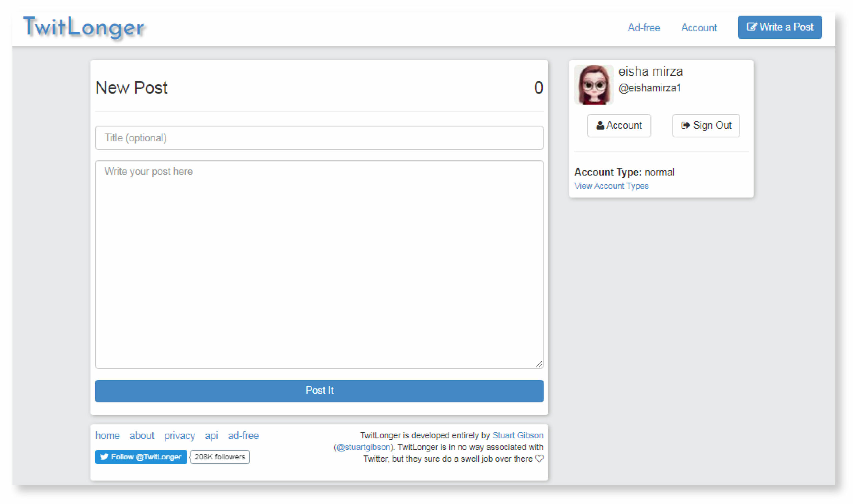This screenshot has width=853, height=504.
Task: Click the Write your post here textarea
Action: 319,264
